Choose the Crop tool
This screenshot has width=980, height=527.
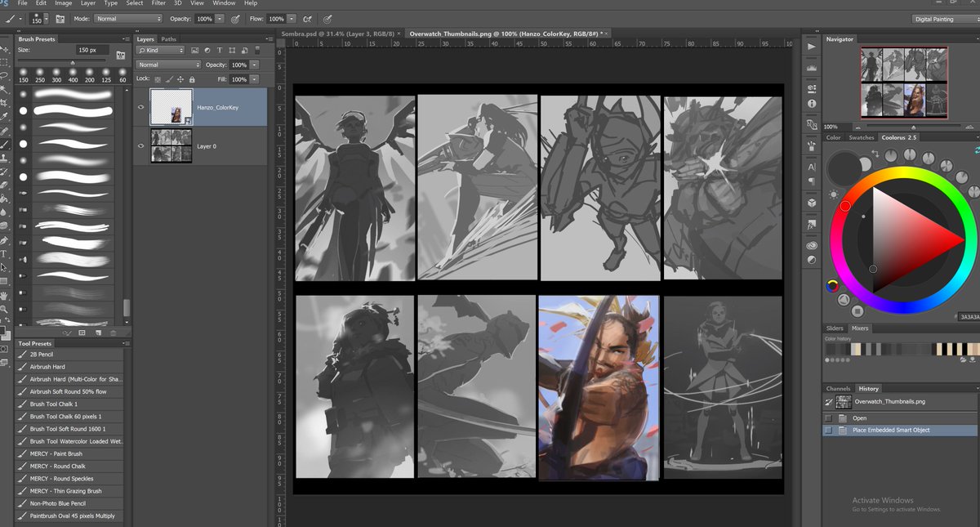coord(4,102)
